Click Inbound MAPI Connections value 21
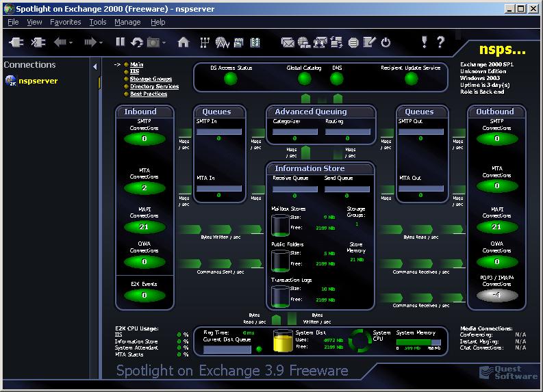The image size is (543, 392). (x=144, y=227)
